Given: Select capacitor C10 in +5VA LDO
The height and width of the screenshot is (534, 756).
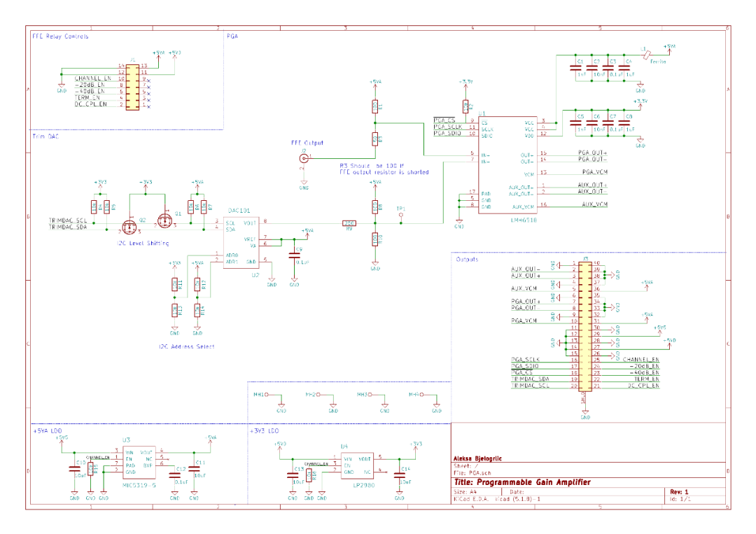Looking at the screenshot, I should 75,469.
